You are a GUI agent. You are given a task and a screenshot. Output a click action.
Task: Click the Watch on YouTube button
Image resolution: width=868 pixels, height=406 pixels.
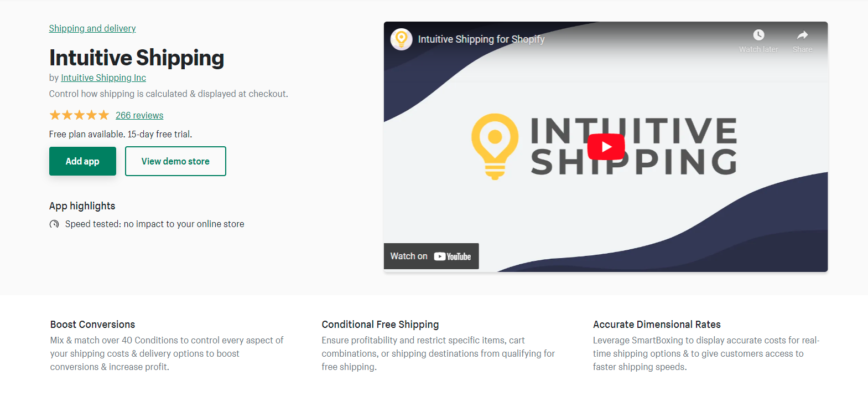(431, 256)
